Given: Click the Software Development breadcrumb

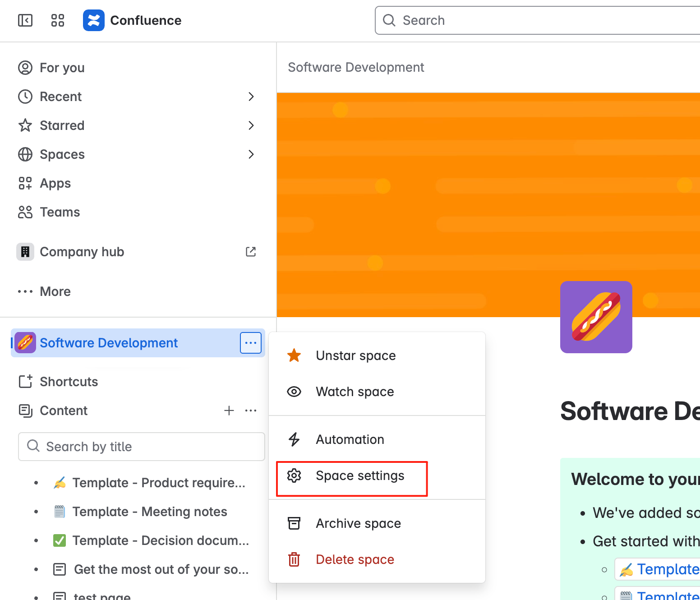Looking at the screenshot, I should pos(356,67).
